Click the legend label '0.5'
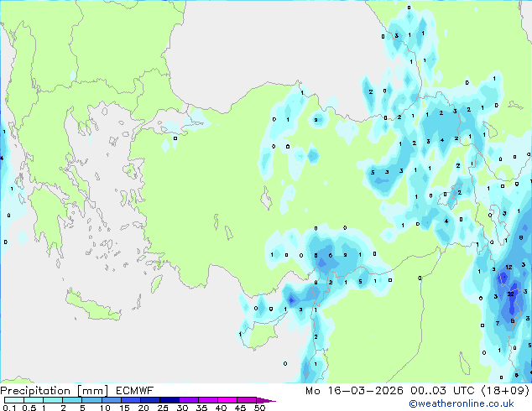Viewport: 532px width, 411px height. [x=29, y=408]
